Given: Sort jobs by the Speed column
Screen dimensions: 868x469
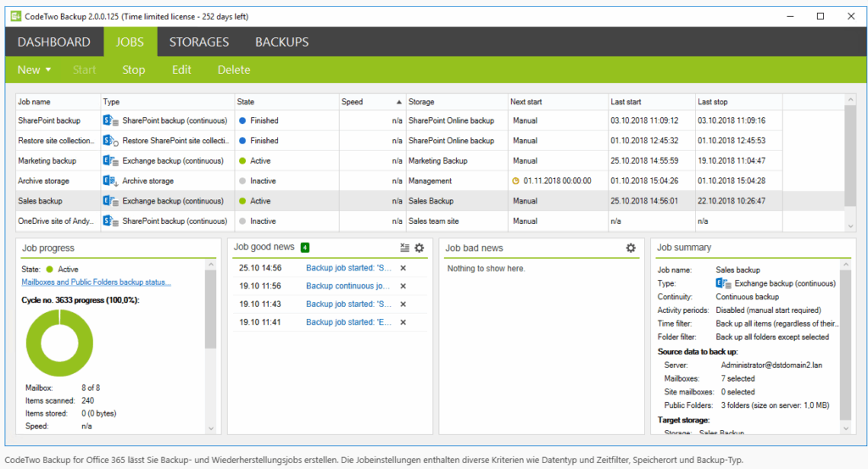Looking at the screenshot, I should 371,102.
